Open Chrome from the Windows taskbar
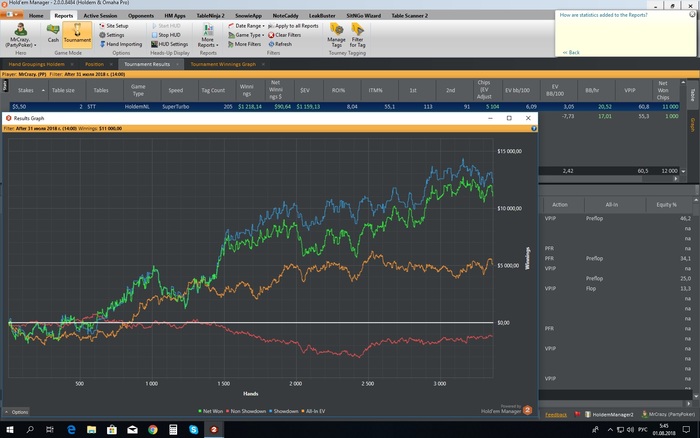The height and width of the screenshot is (438, 700). [153, 430]
